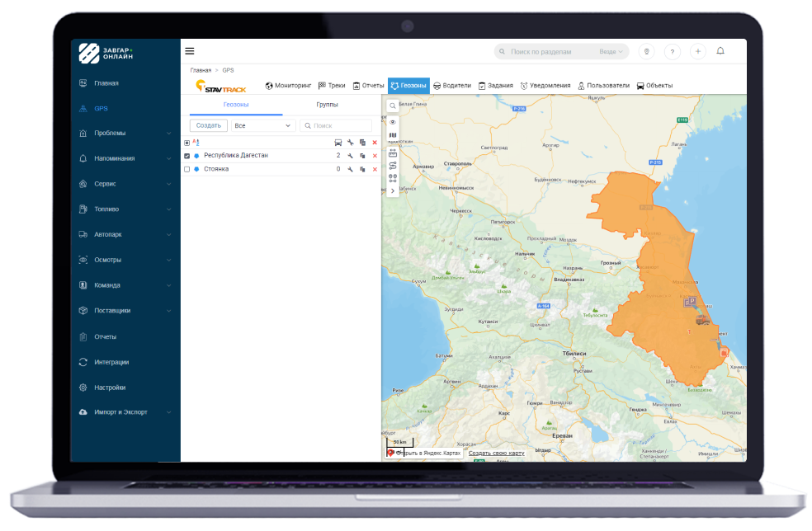812x531 pixels.
Task: Open the map search magnifier tool
Action: click(392, 106)
